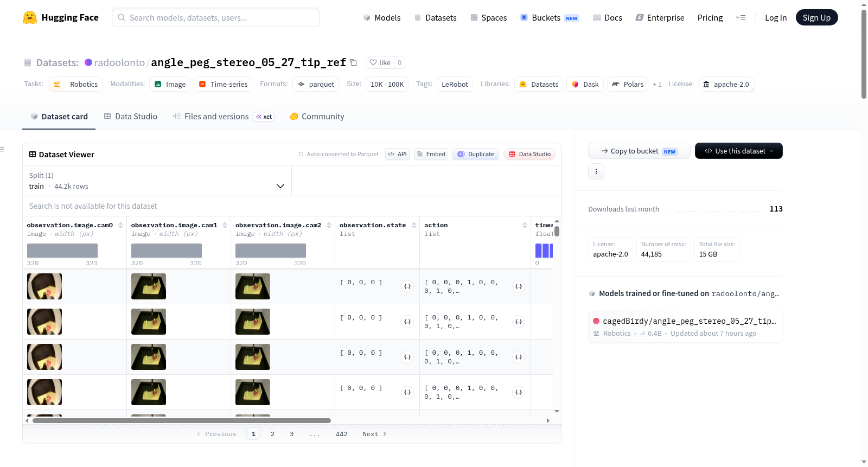The width and height of the screenshot is (868, 467).
Task: Open Docs in the top navigation
Action: tap(608, 17)
